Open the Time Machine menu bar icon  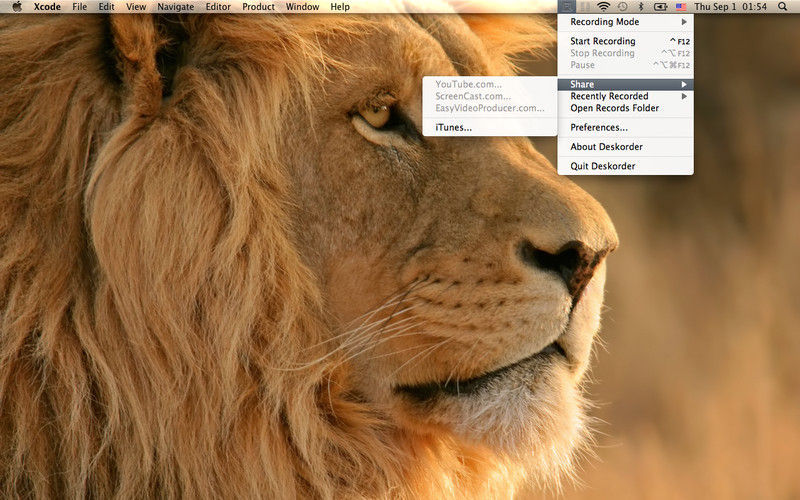(x=622, y=7)
